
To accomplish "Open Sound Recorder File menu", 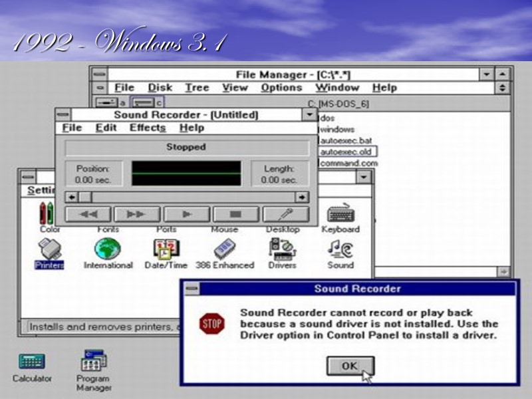I will click(72, 128).
